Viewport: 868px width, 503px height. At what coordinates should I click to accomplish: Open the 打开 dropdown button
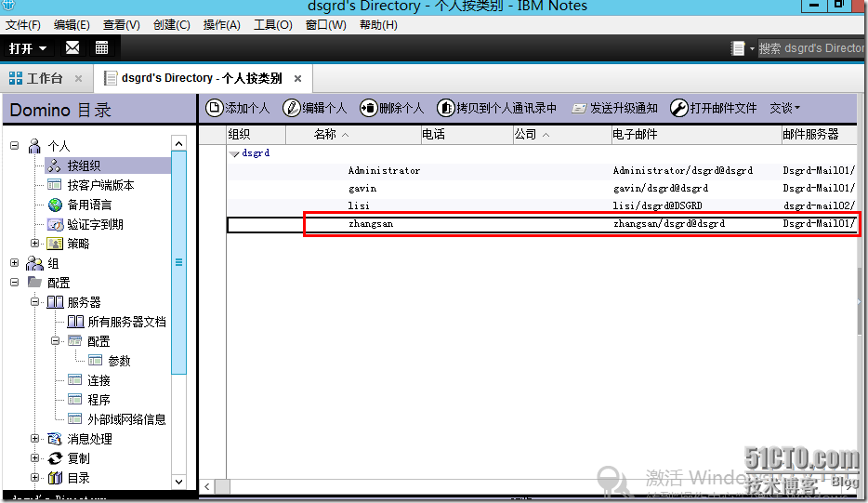[28, 48]
